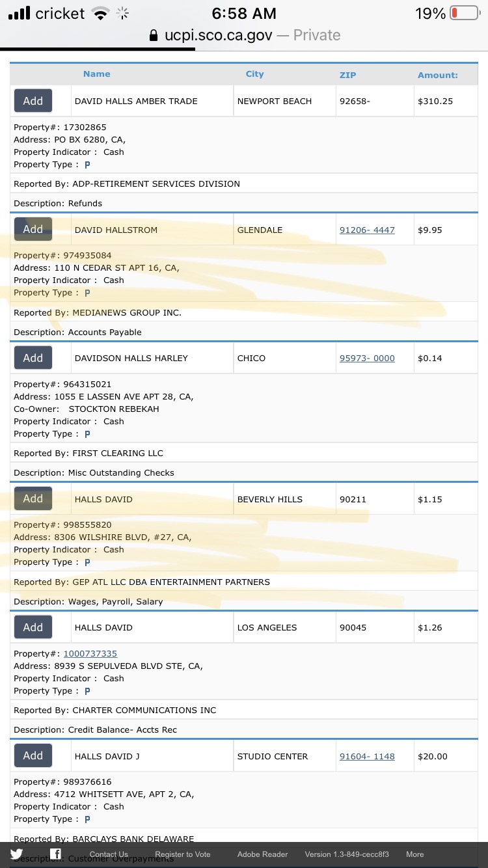Select 'Reported By: FIRST CLEARING LLC' row
488x868 pixels.
click(244, 453)
